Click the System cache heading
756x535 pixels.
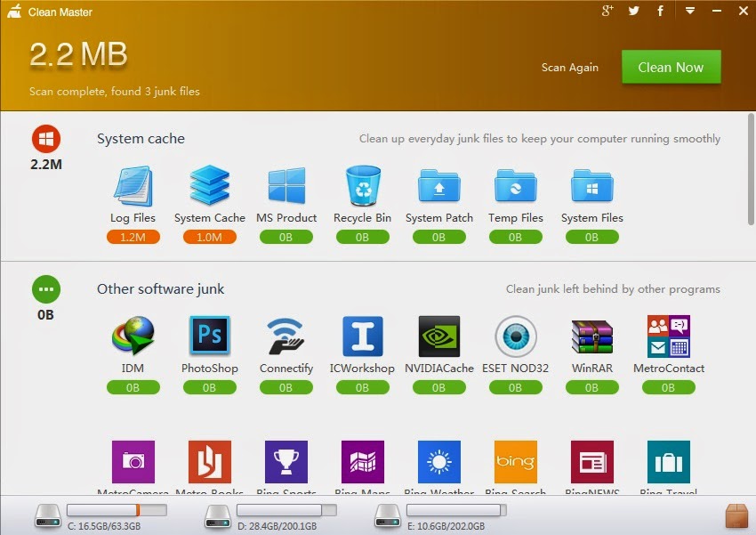(x=141, y=139)
